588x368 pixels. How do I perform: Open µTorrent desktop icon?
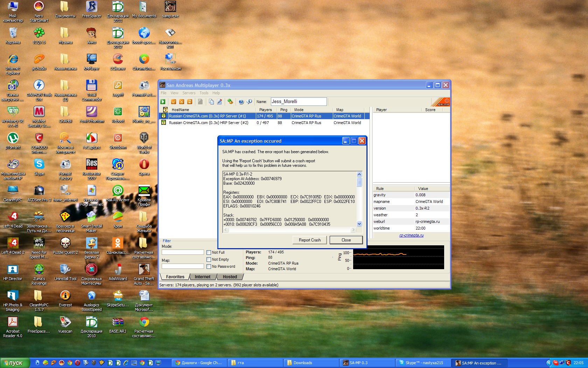tap(13, 141)
